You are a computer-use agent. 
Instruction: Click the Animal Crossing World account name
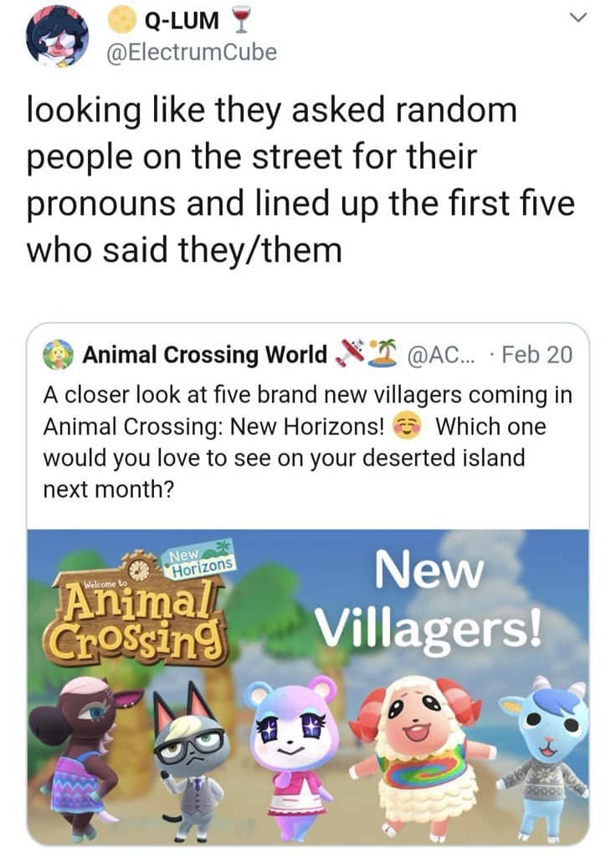[204, 355]
